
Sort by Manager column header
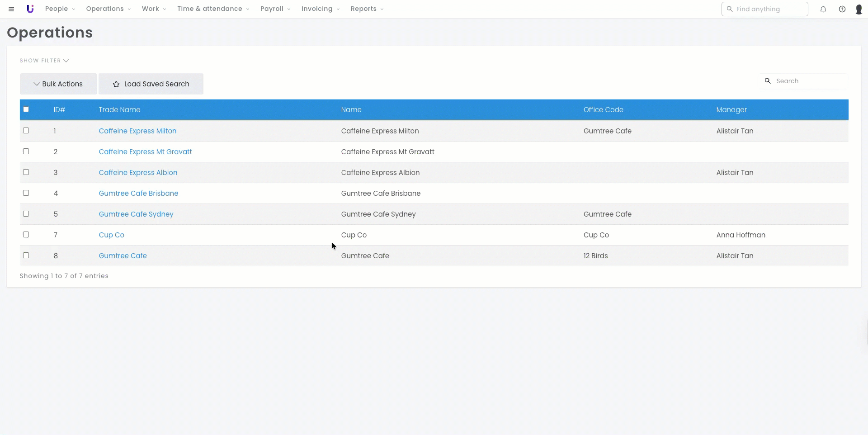(x=731, y=110)
